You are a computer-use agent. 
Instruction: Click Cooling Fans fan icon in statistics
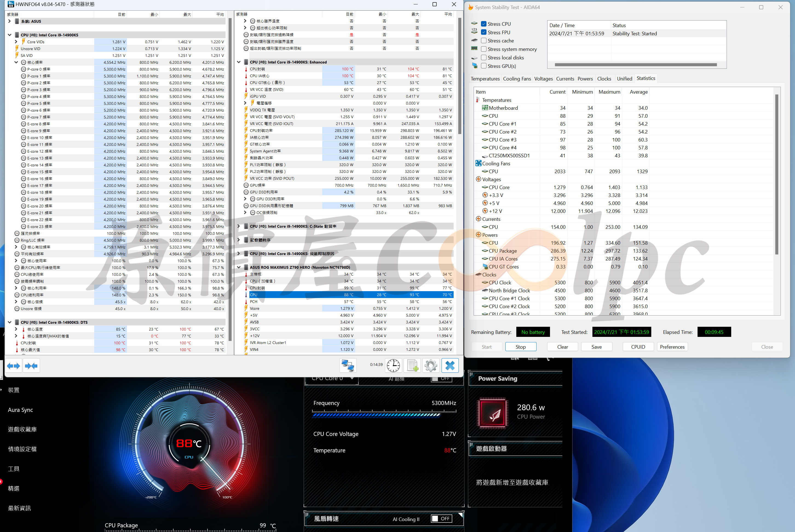click(x=479, y=164)
